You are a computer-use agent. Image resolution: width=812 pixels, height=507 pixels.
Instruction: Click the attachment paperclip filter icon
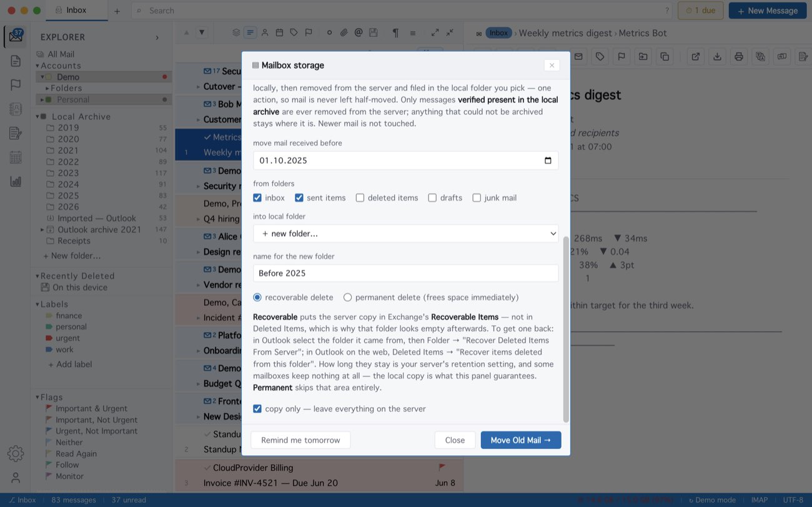point(344,32)
